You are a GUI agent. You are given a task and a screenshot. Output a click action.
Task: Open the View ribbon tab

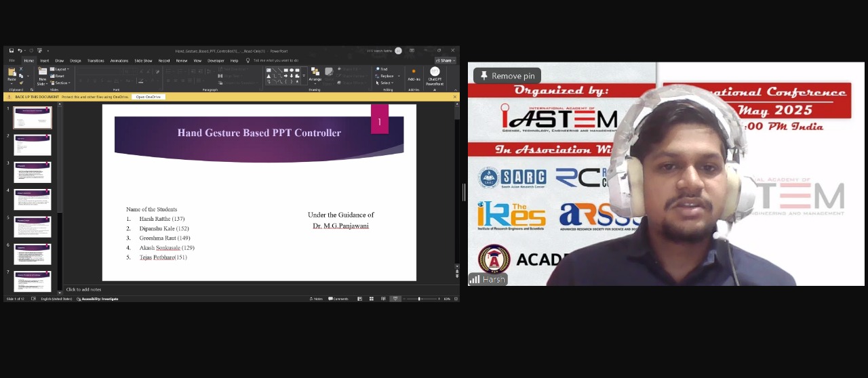[197, 60]
